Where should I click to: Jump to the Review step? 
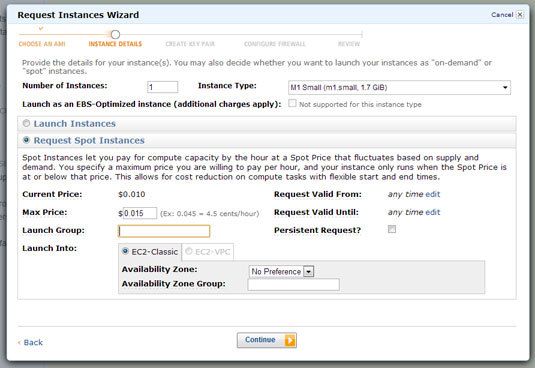pos(349,44)
